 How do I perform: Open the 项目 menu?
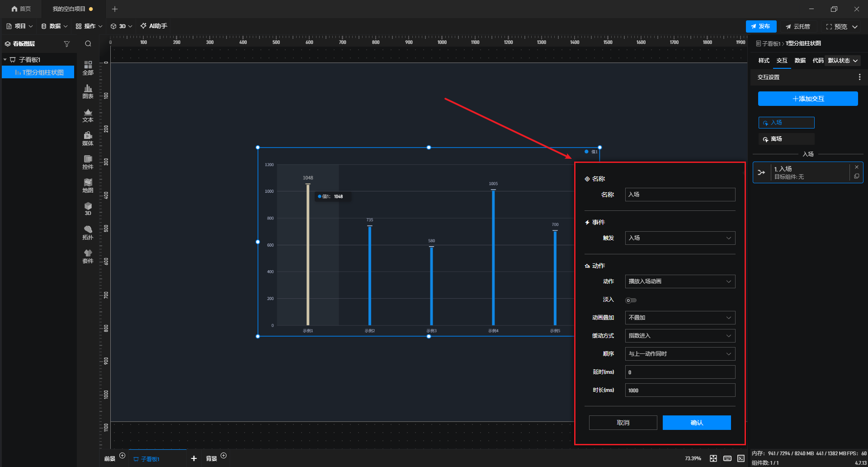click(x=20, y=26)
